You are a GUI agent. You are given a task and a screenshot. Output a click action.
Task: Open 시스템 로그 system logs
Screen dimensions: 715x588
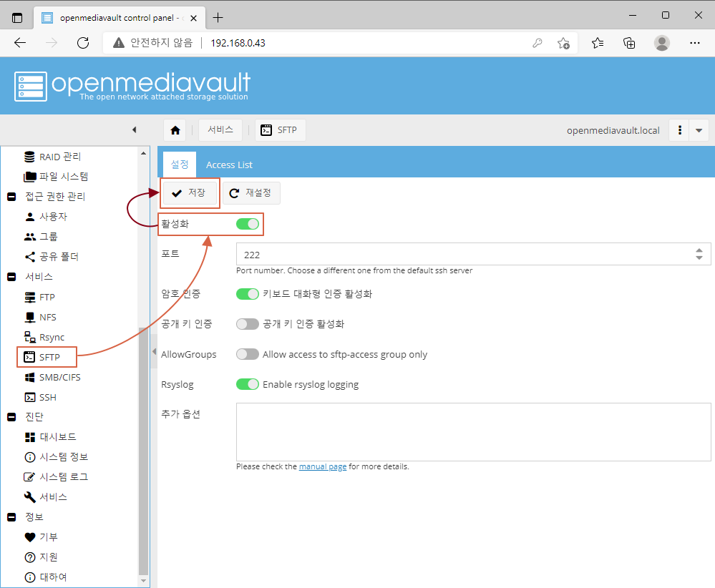56,477
